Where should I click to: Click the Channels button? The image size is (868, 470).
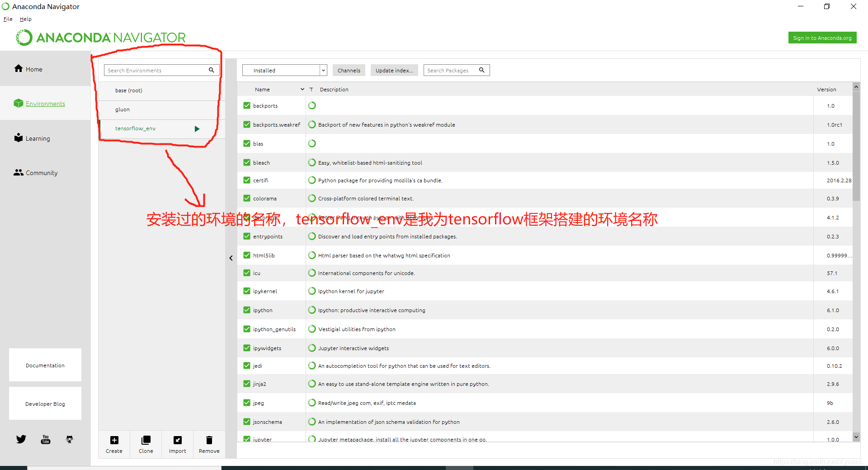tap(349, 70)
